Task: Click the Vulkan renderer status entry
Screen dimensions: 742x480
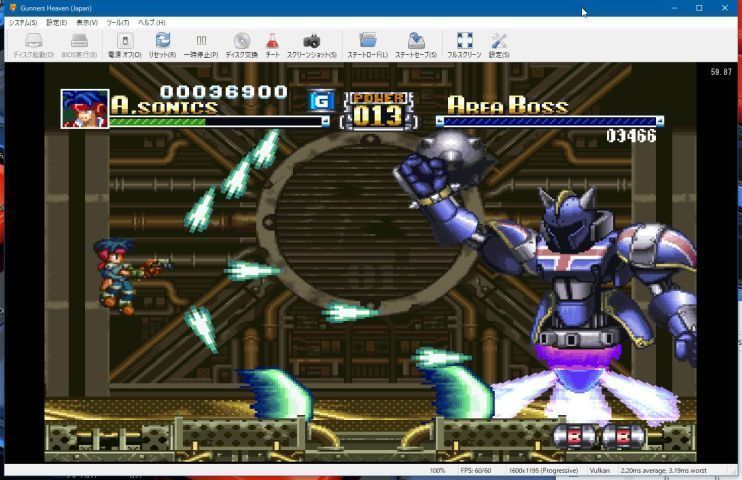Action: pyautogui.click(x=600, y=471)
